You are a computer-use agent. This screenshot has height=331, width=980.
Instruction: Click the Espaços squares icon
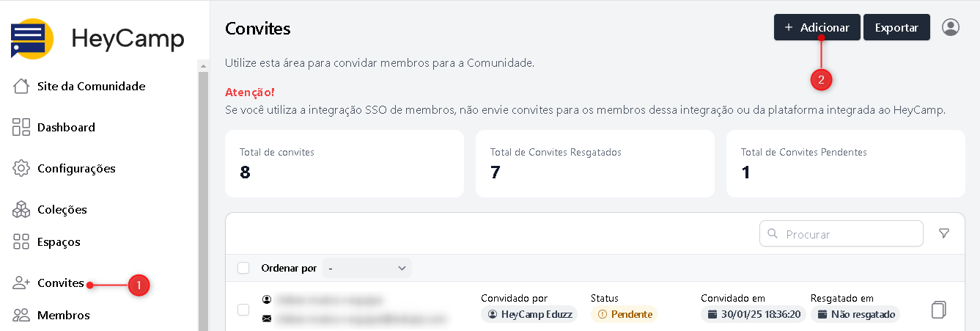point(21,241)
